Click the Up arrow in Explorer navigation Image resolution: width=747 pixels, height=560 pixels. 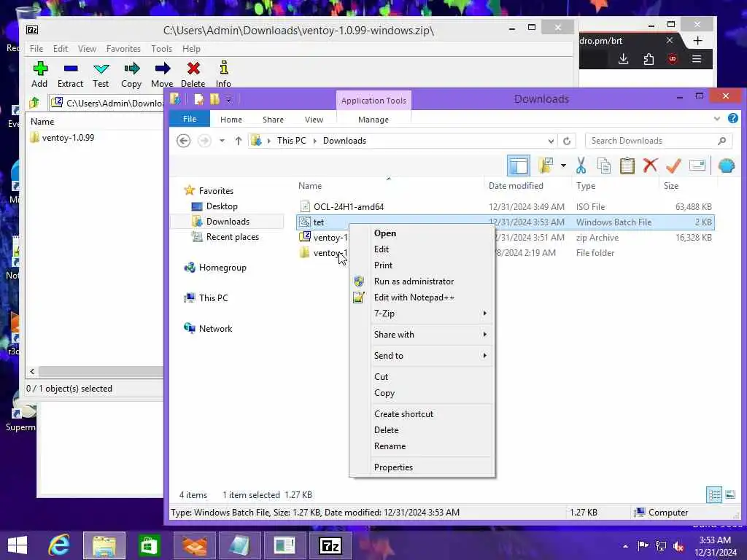pyautogui.click(x=239, y=141)
